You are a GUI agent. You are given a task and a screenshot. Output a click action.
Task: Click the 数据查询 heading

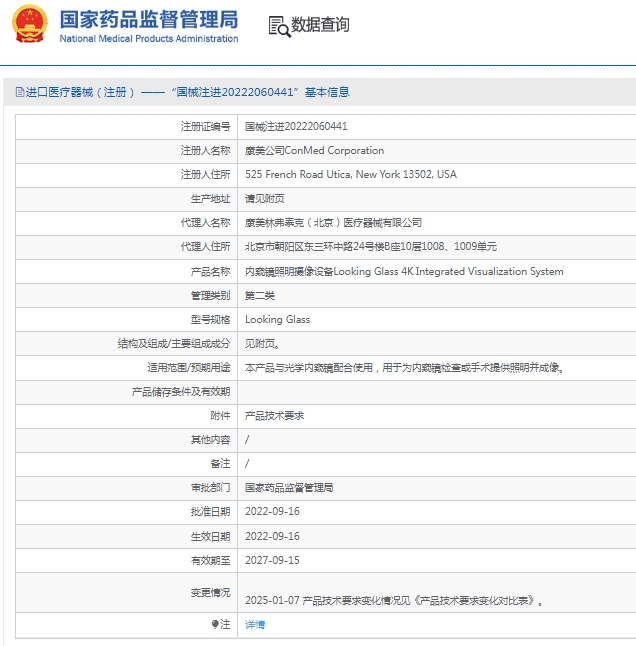pyautogui.click(x=320, y=25)
